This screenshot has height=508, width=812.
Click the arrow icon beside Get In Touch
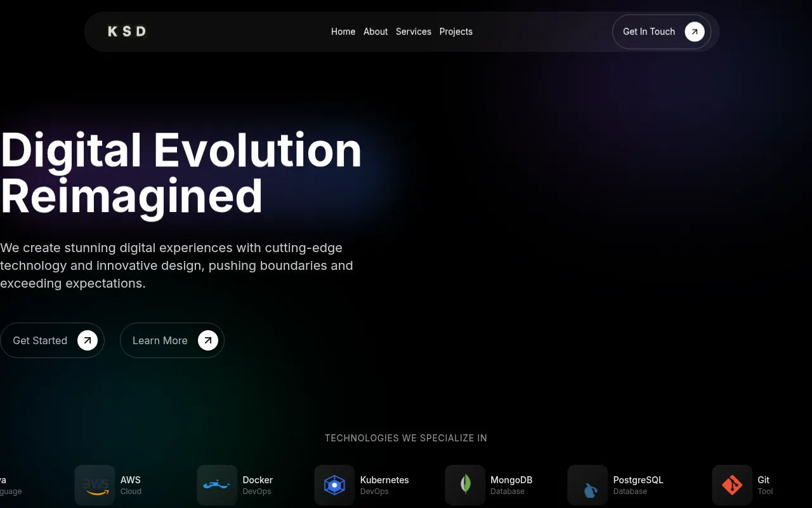coord(695,32)
